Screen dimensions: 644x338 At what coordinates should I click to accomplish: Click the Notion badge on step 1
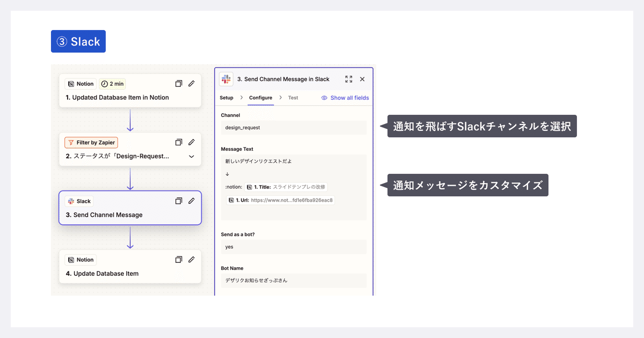(80, 84)
